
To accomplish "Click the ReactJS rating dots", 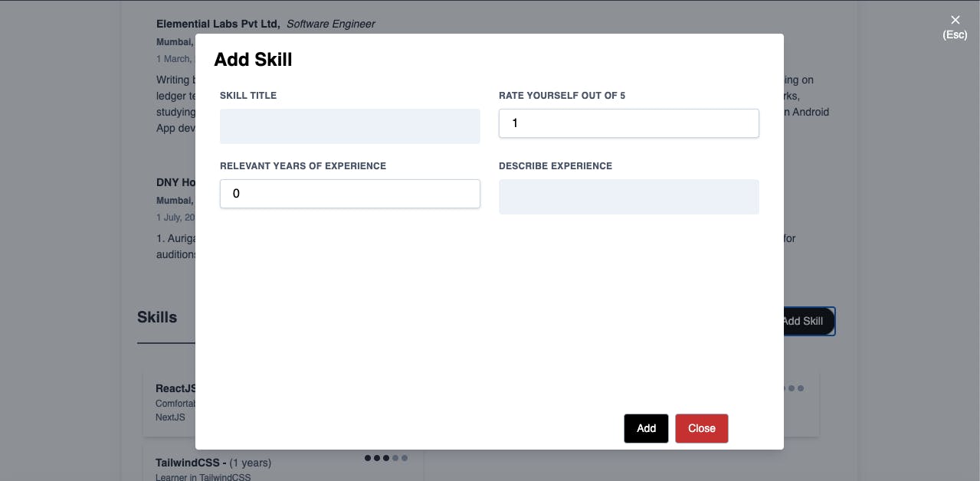I will pyautogui.click(x=794, y=388).
